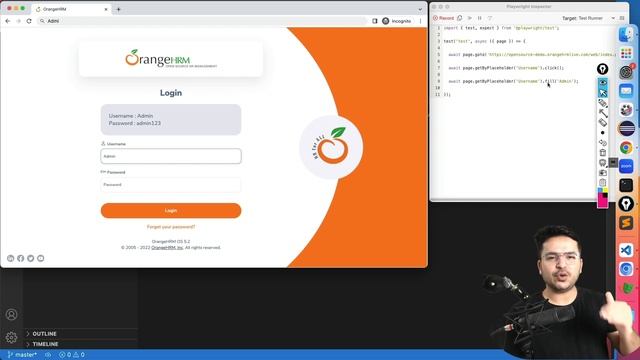Click the Twitter icon on the login page
Screen dimensions: 640x360
(31, 258)
